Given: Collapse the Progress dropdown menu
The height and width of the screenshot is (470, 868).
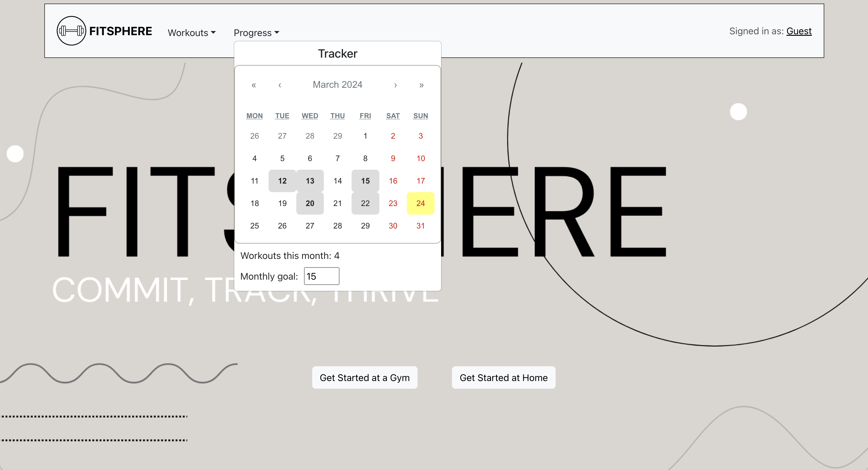Looking at the screenshot, I should [x=256, y=33].
